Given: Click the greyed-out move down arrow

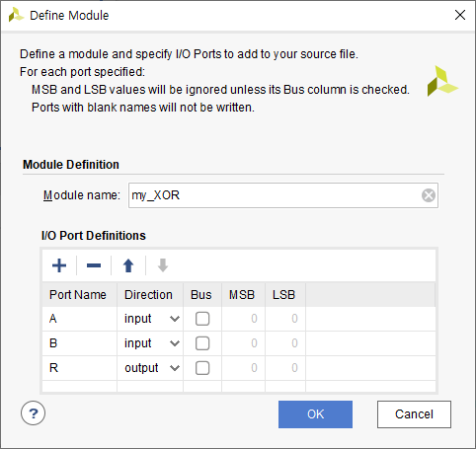Looking at the screenshot, I should coord(163,265).
